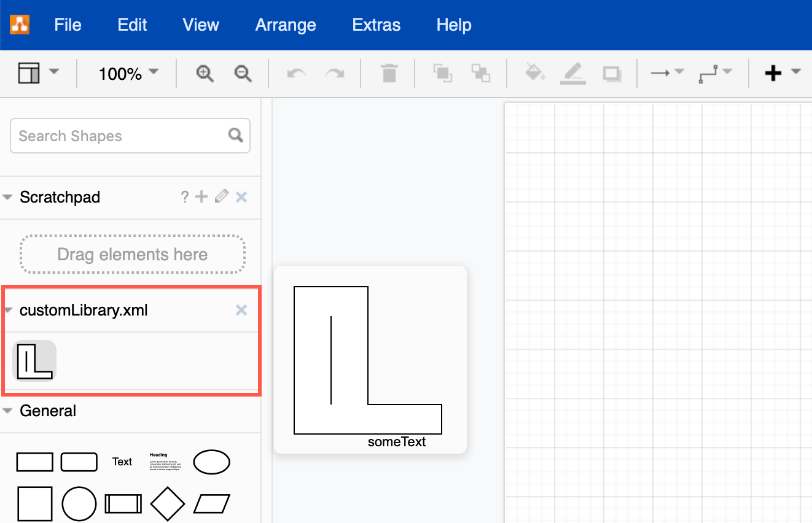This screenshot has height=523, width=812.
Task: Open the Fill Color tool
Action: [534, 73]
